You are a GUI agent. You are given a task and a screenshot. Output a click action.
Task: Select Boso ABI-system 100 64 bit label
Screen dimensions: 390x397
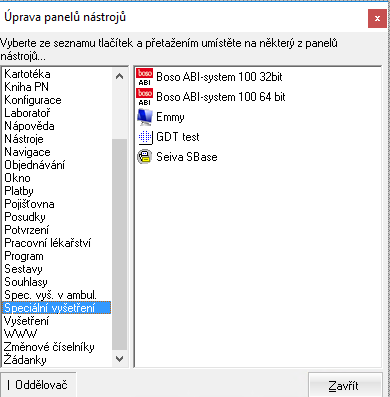pos(221,97)
